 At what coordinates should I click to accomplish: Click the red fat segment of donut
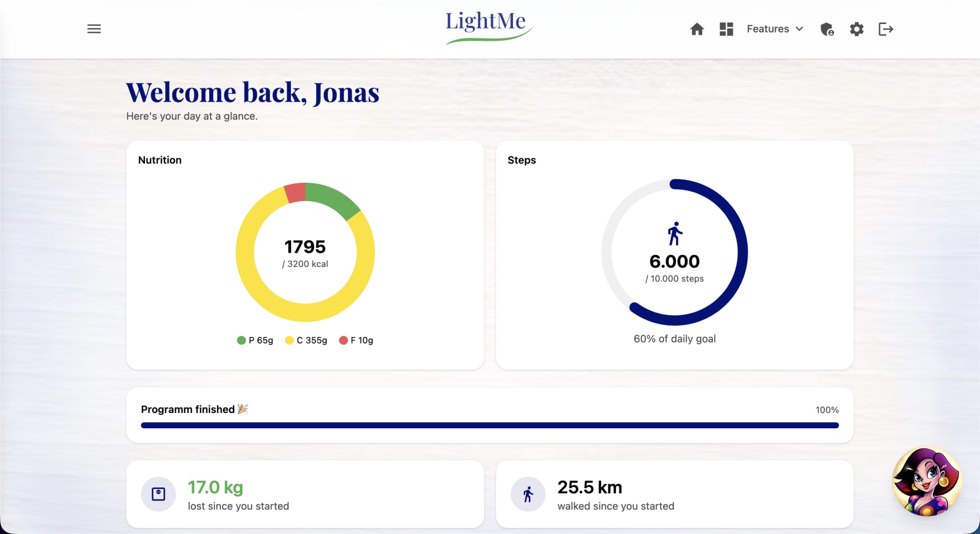pyautogui.click(x=296, y=193)
